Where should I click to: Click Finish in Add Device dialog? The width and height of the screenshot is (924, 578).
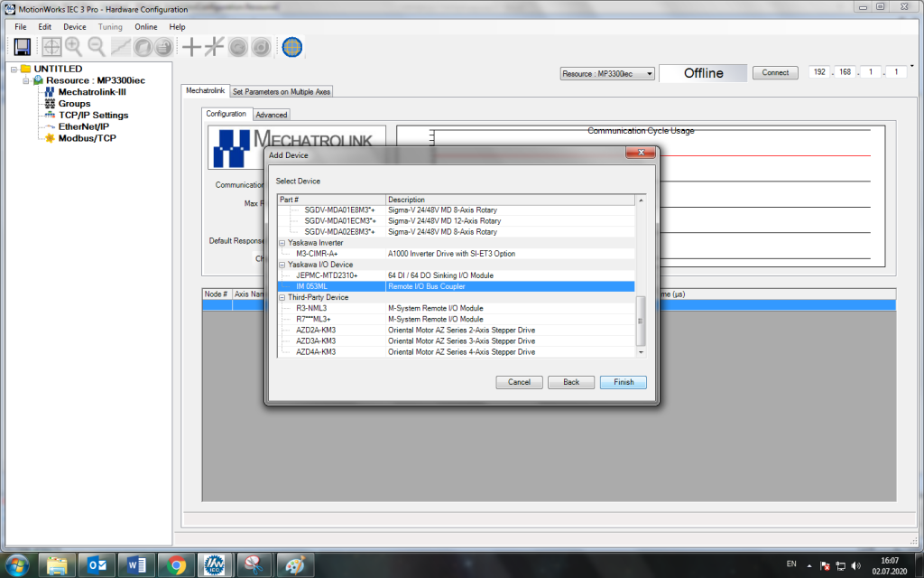pyautogui.click(x=623, y=382)
